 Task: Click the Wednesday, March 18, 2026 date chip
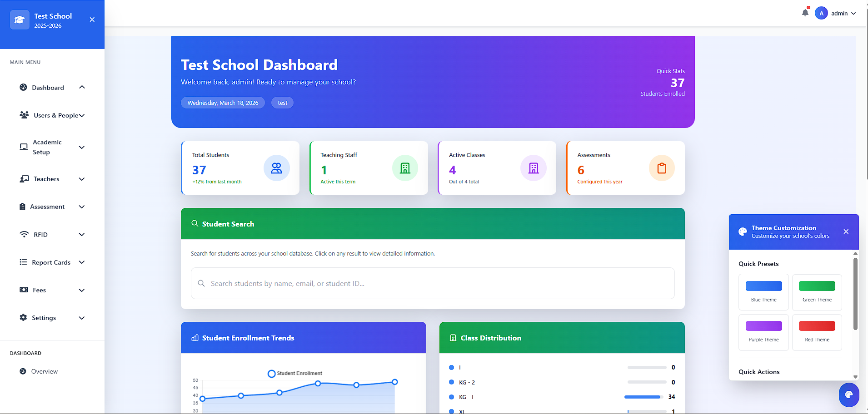(x=223, y=103)
